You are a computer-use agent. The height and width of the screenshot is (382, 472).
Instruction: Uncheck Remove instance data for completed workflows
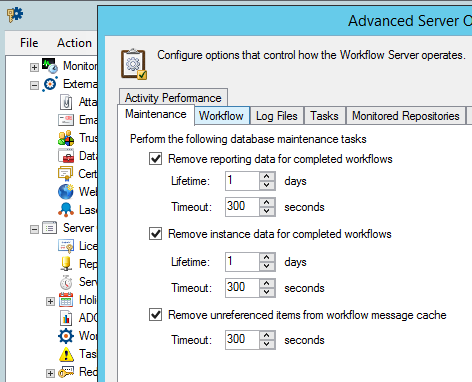[156, 234]
